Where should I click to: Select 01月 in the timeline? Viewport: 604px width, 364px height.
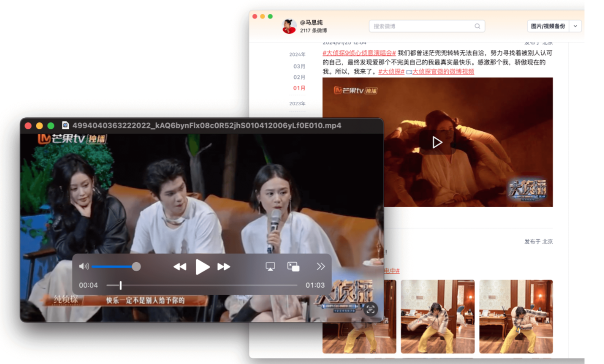(299, 88)
